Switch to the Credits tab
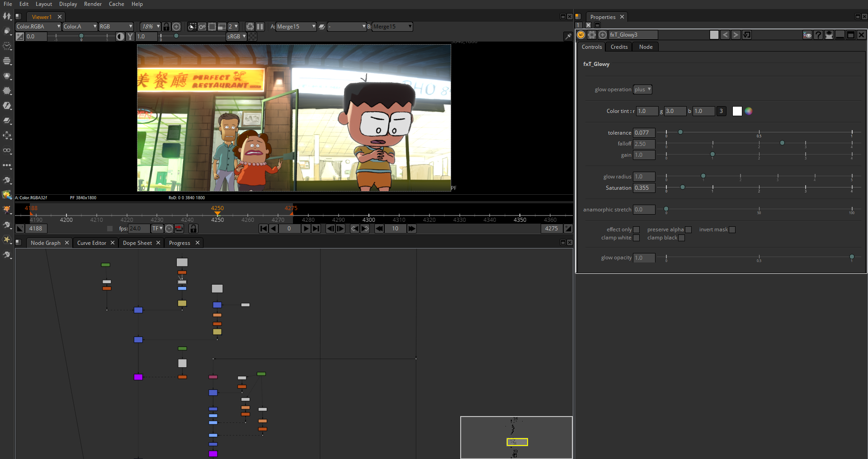The height and width of the screenshot is (459, 868). point(619,47)
